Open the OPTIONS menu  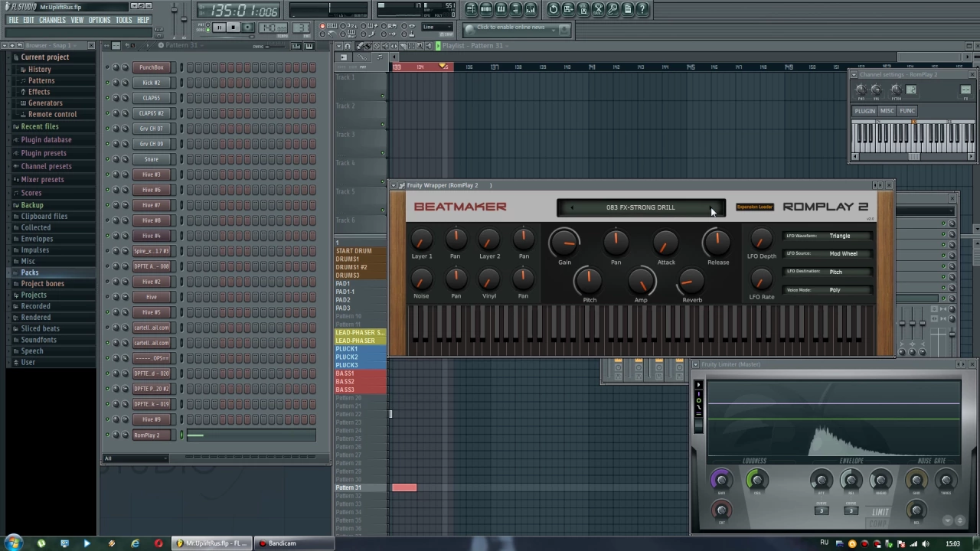100,20
